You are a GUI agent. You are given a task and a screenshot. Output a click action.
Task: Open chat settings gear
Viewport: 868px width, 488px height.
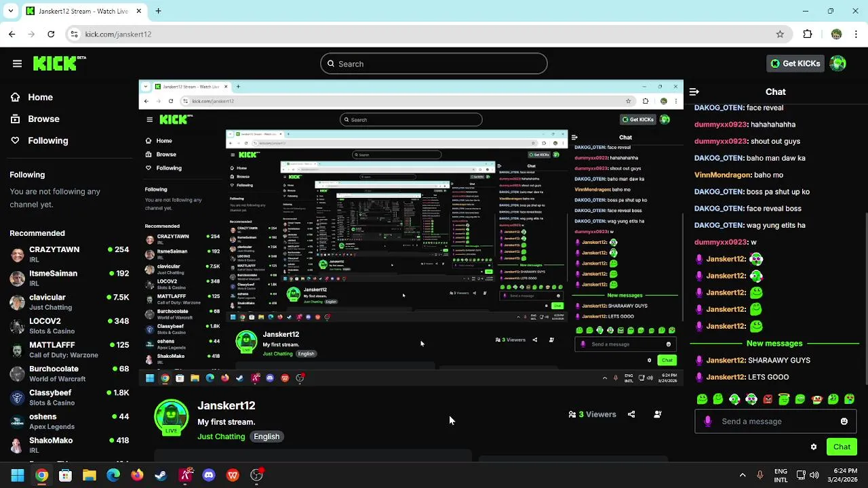(814, 447)
